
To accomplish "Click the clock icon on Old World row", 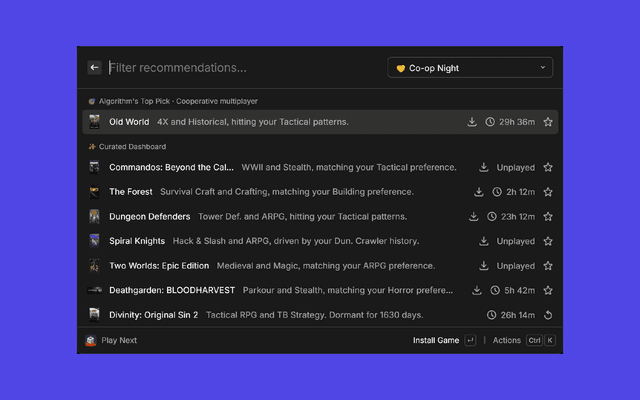I will 490,122.
